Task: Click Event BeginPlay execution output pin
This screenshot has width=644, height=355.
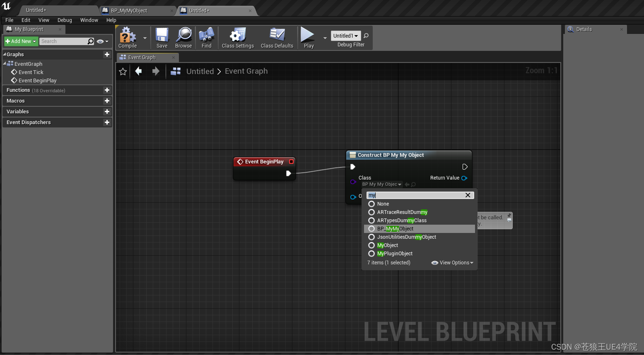Action: (x=289, y=173)
